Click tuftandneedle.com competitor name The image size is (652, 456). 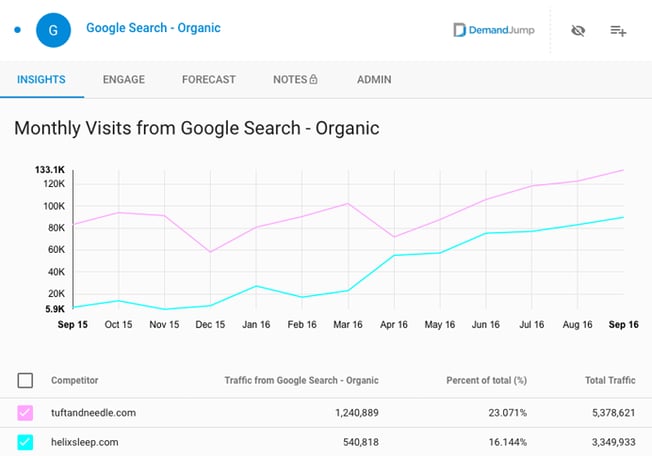[x=94, y=413]
